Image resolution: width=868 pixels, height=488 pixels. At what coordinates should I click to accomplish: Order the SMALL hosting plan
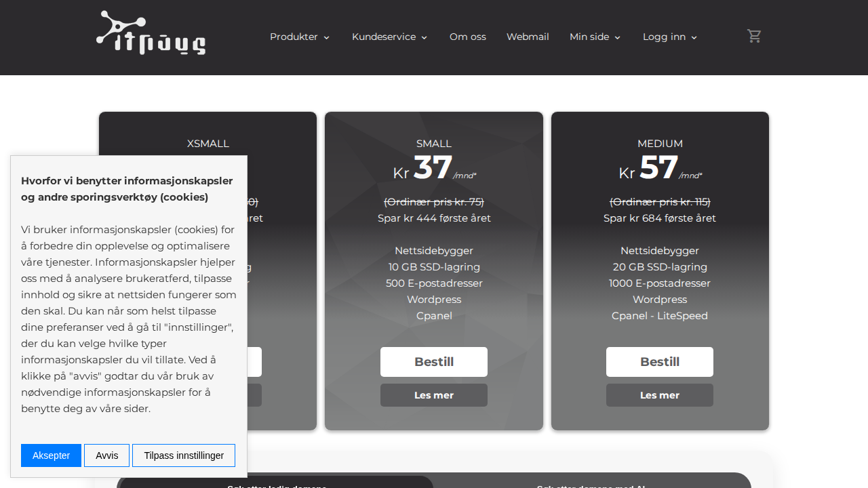point(434,362)
